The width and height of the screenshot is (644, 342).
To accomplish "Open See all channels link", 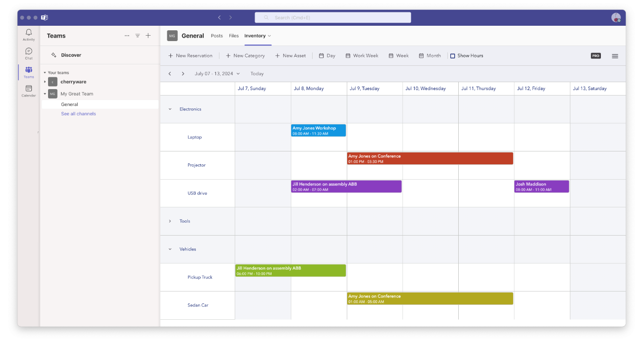I will [78, 113].
